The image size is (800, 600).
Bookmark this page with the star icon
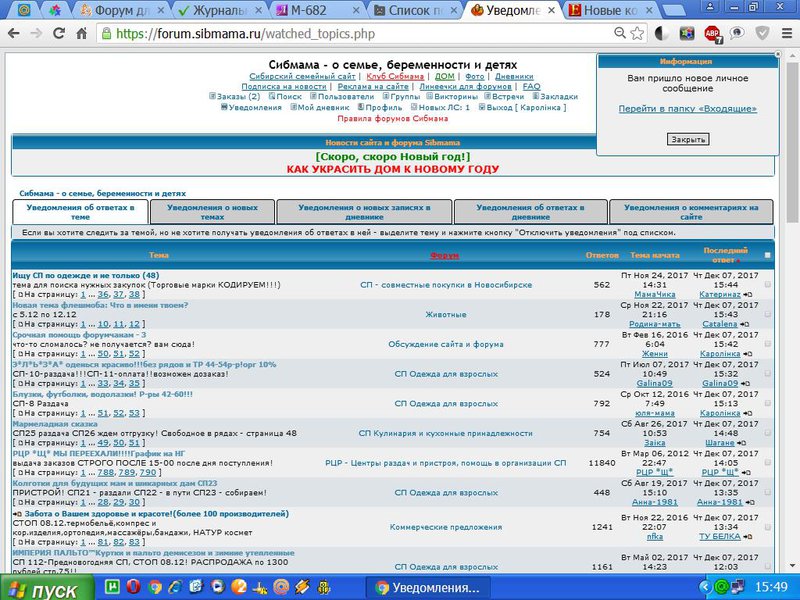pos(637,34)
